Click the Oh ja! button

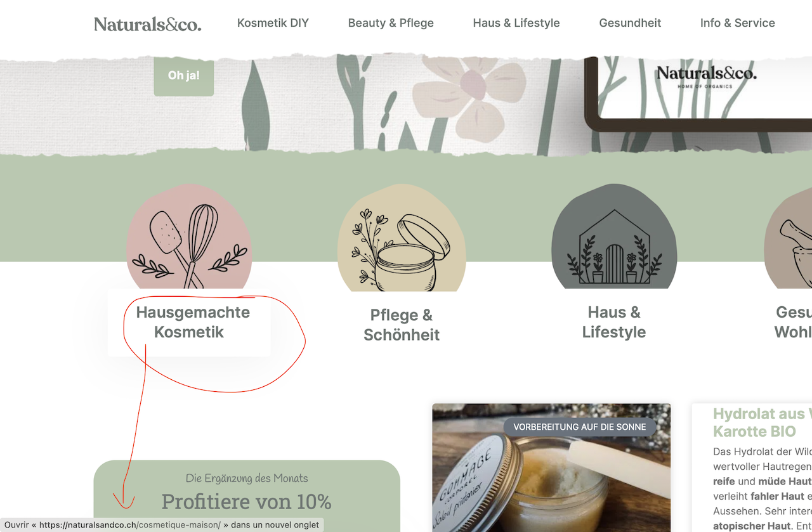pyautogui.click(x=183, y=75)
